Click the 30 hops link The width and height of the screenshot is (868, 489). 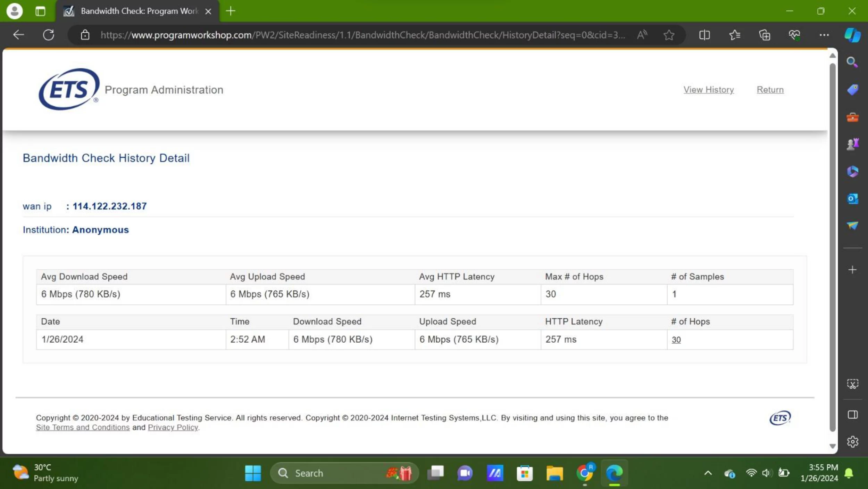pyautogui.click(x=676, y=340)
